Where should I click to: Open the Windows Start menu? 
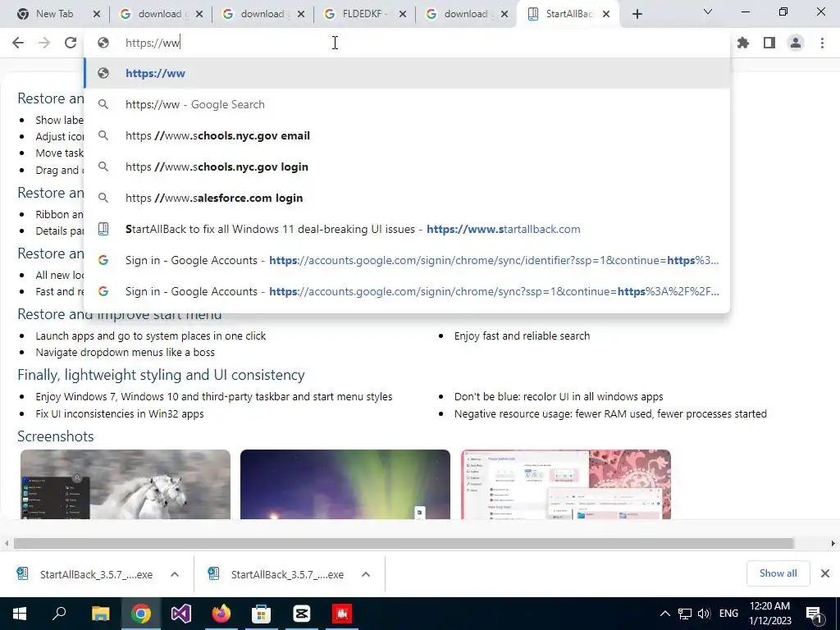pos(20,614)
